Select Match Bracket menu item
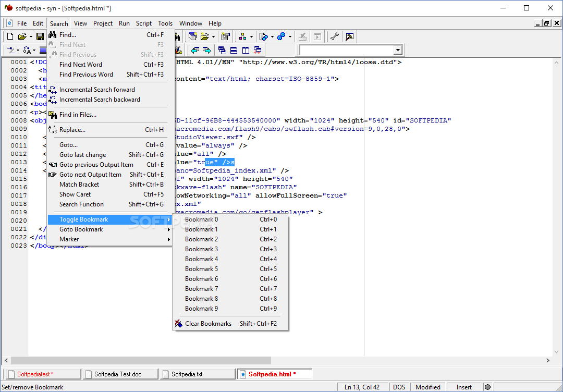 [x=111, y=185]
